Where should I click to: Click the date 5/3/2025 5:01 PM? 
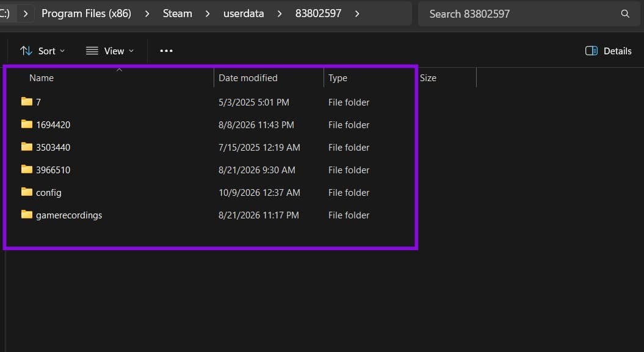click(254, 102)
